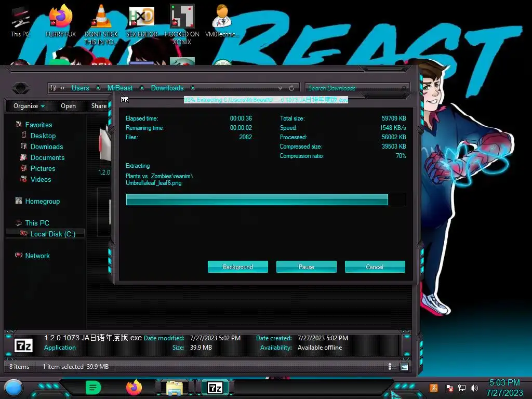This screenshot has height=399, width=532.
Task: Switch to large icons view in status bar
Action: 404,367
